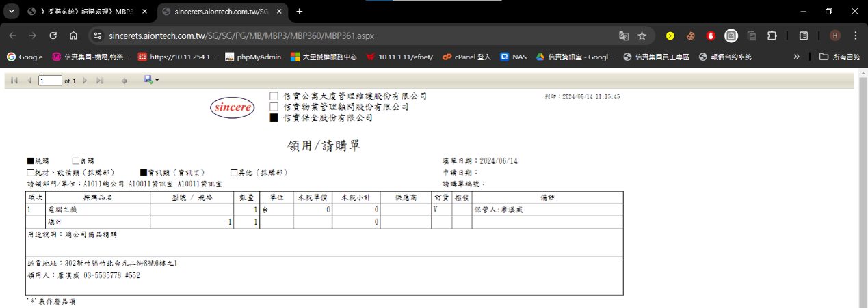Bookmark this page with the star
868x308 pixels.
coord(642,36)
